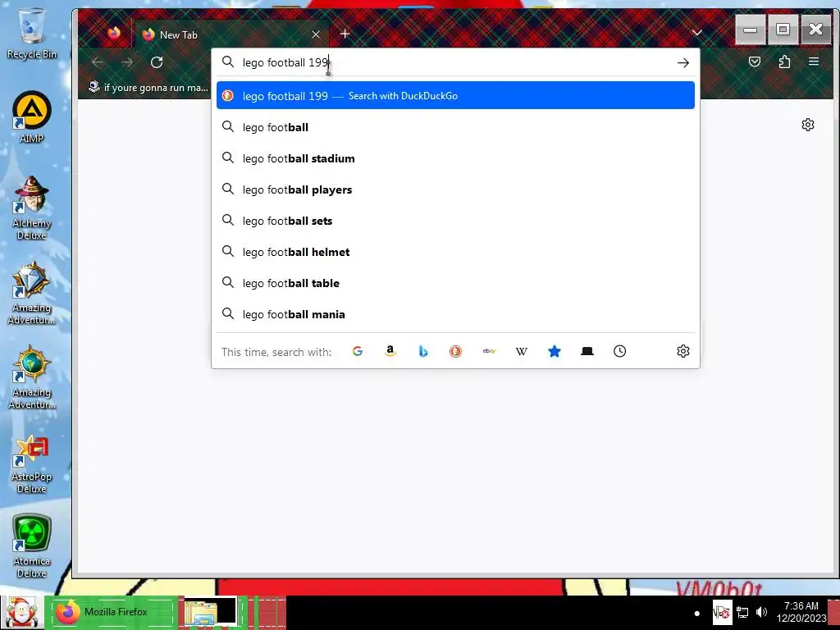The image size is (840, 630).
Task: Open network icon in system tray
Action: 742,612
